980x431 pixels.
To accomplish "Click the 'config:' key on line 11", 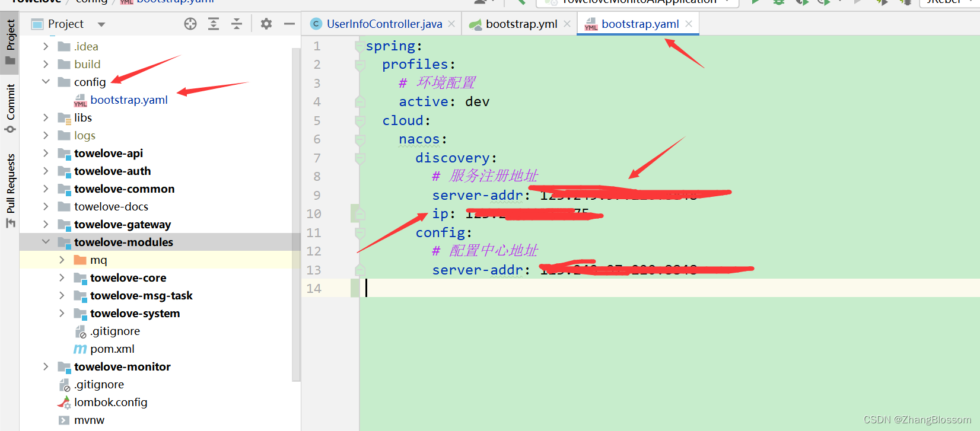I will point(444,232).
